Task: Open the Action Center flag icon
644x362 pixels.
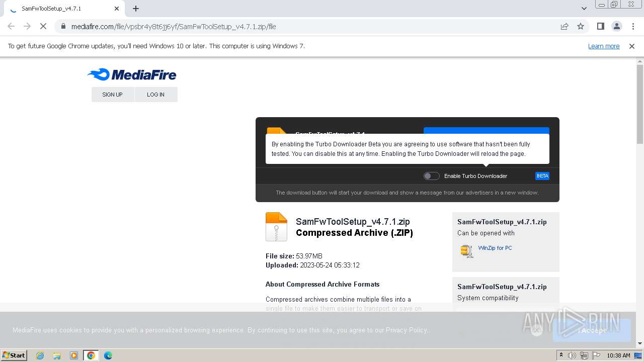Action: (x=596, y=355)
